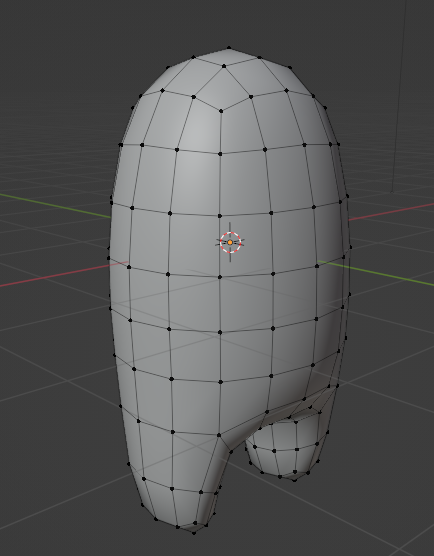
Task: Select the topmost apex vertex of the head
Action: [x=229, y=48]
